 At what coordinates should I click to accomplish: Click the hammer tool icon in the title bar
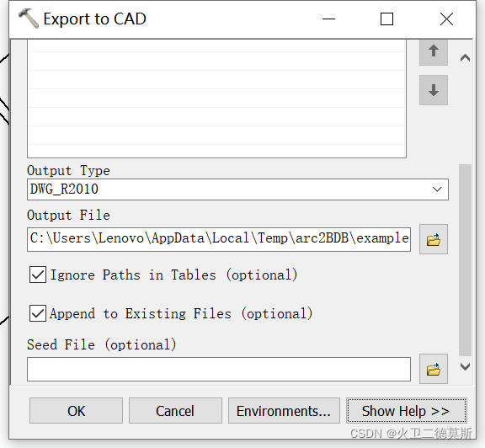click(29, 19)
